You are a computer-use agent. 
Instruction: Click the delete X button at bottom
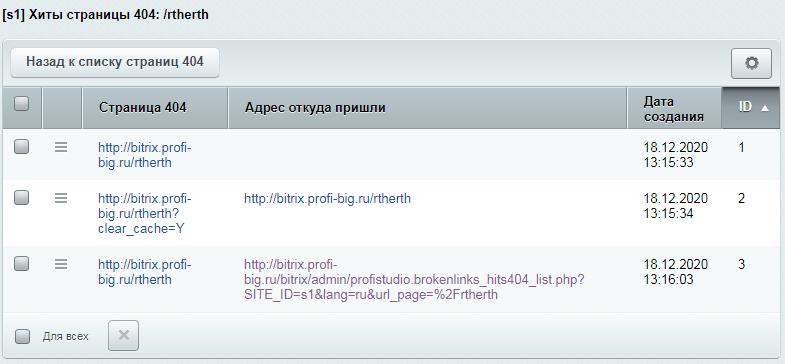coord(123,335)
